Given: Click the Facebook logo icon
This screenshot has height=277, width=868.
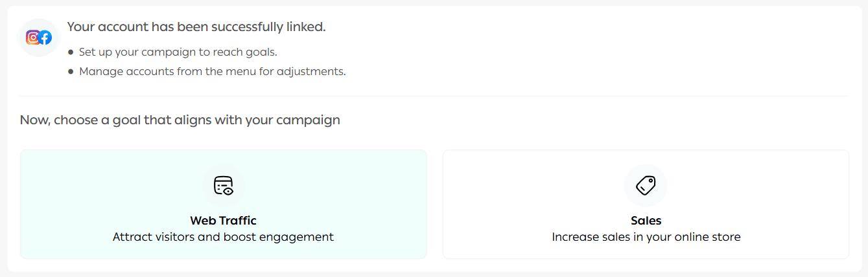Looking at the screenshot, I should click(45, 38).
